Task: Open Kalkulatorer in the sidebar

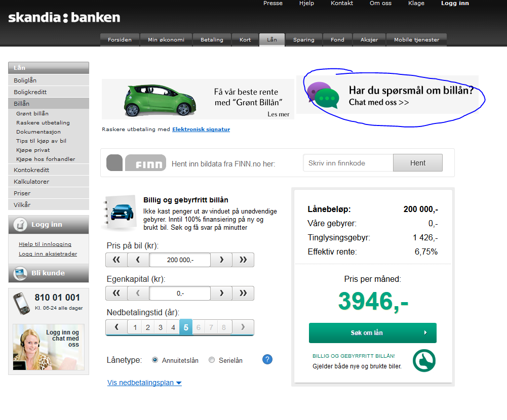Action: click(x=49, y=182)
